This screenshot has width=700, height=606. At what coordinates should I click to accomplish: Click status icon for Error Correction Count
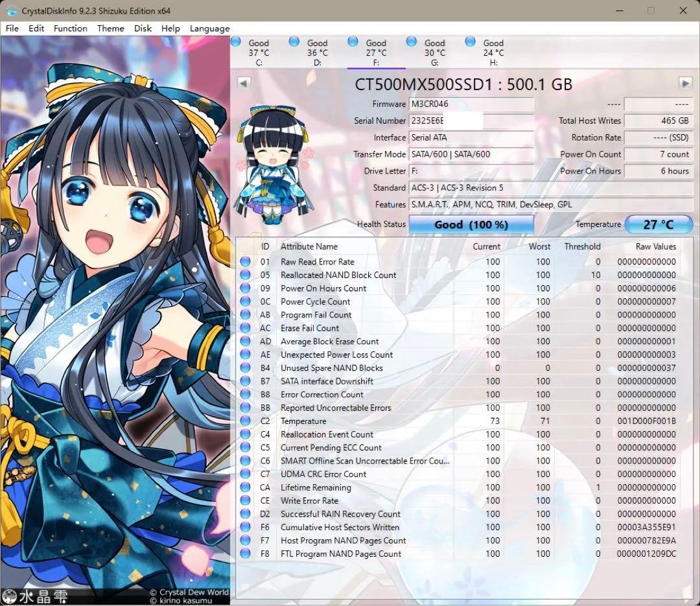point(245,394)
